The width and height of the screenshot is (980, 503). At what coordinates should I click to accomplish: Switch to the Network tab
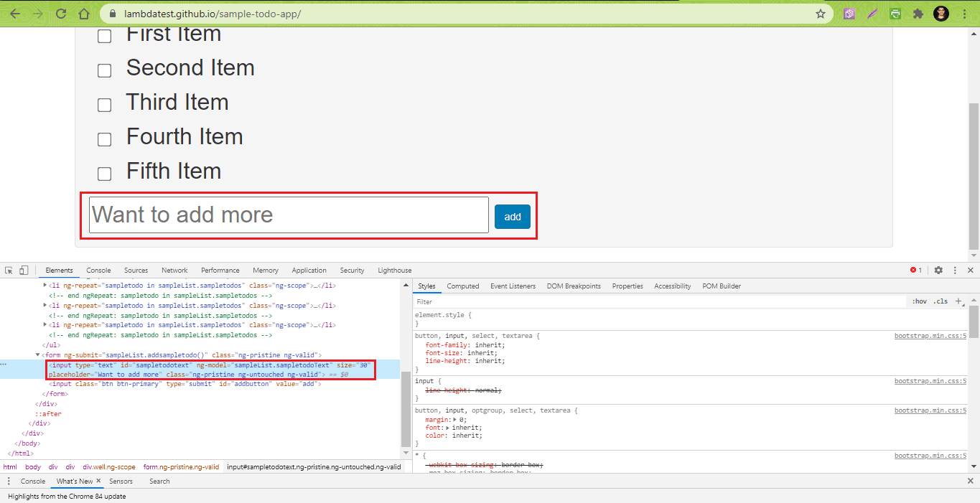(x=174, y=271)
